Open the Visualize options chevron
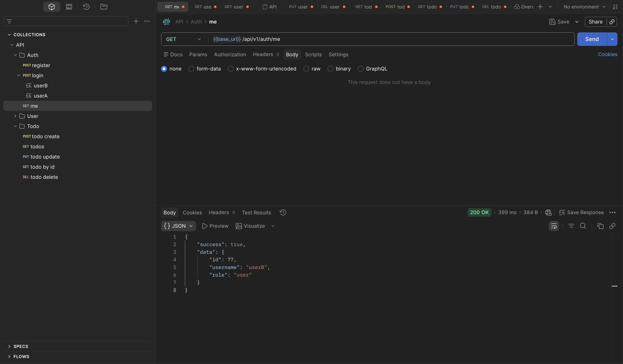Viewport: 623px width, 364px height. tap(273, 226)
